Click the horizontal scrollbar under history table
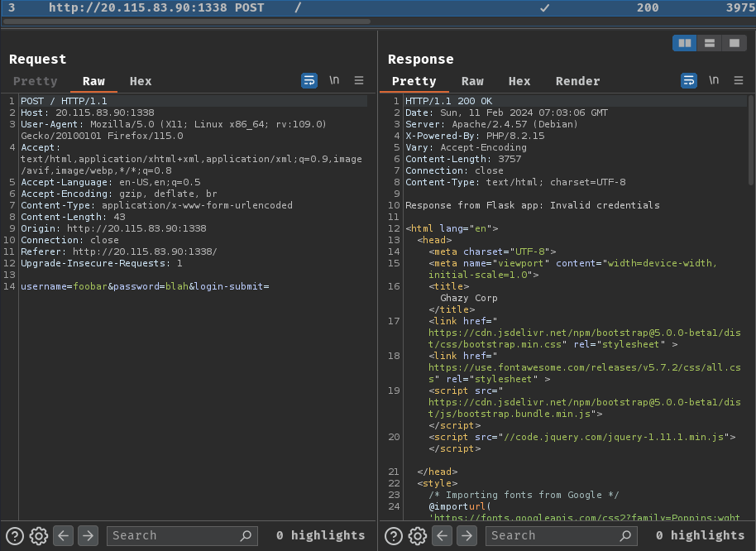756x551 pixels. pos(187,22)
